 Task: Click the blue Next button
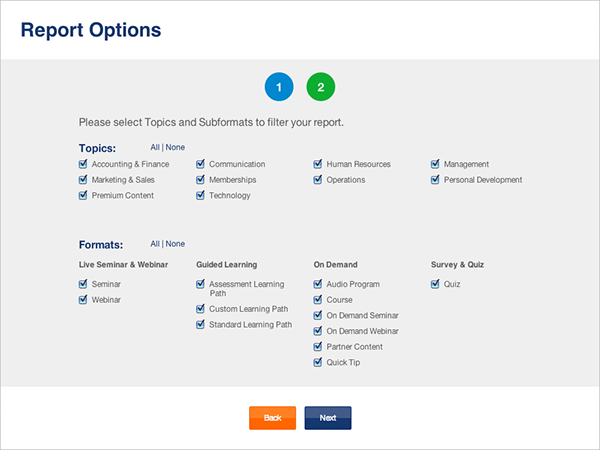coord(328,418)
